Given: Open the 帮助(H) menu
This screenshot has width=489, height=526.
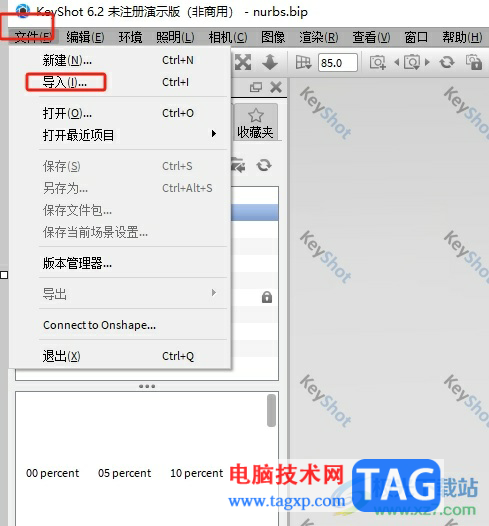Looking at the screenshot, I should pos(462,37).
